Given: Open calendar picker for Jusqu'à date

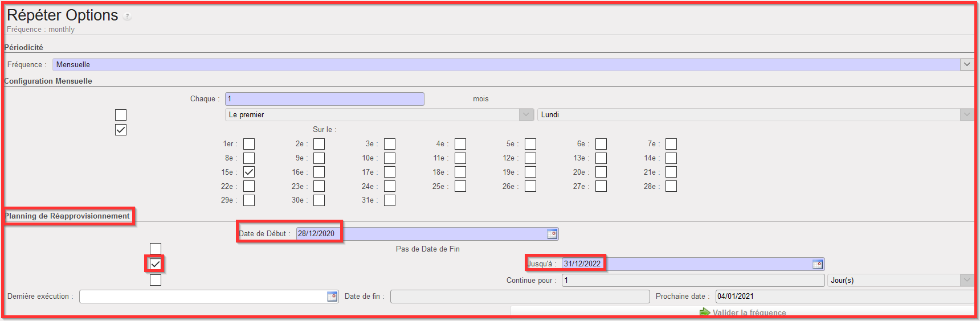Looking at the screenshot, I should pyautogui.click(x=817, y=264).
